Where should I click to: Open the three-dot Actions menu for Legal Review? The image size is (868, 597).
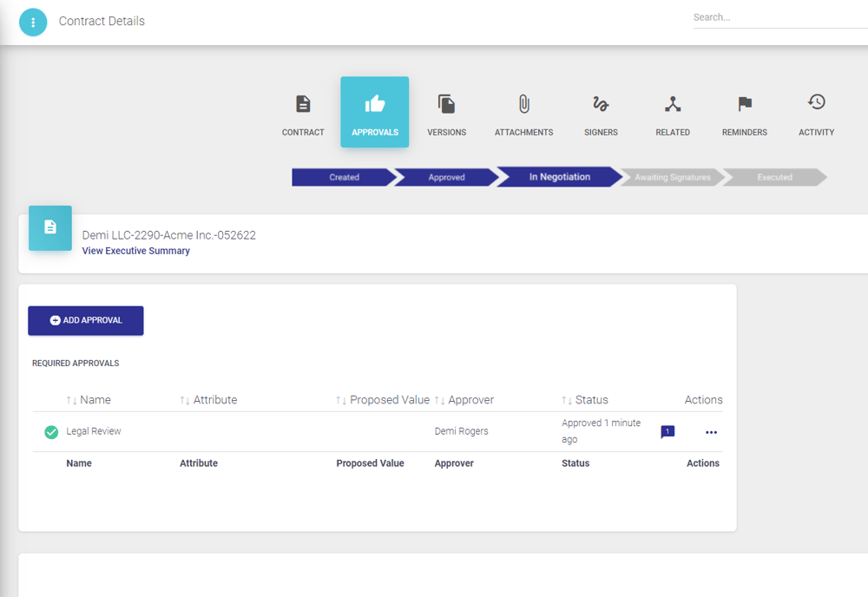pyautogui.click(x=711, y=431)
